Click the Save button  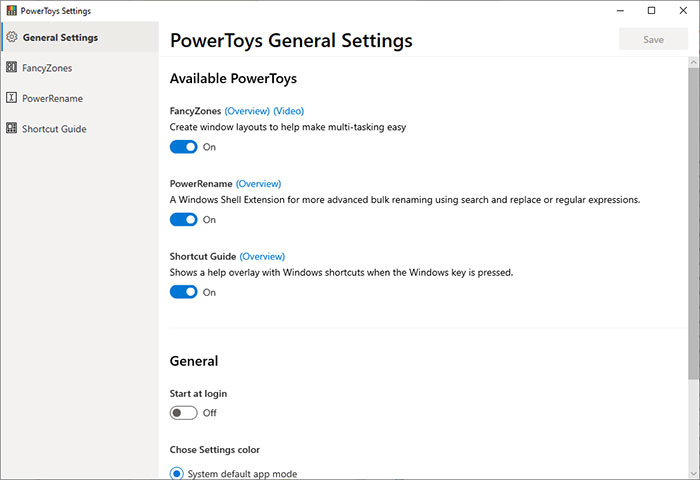[653, 39]
